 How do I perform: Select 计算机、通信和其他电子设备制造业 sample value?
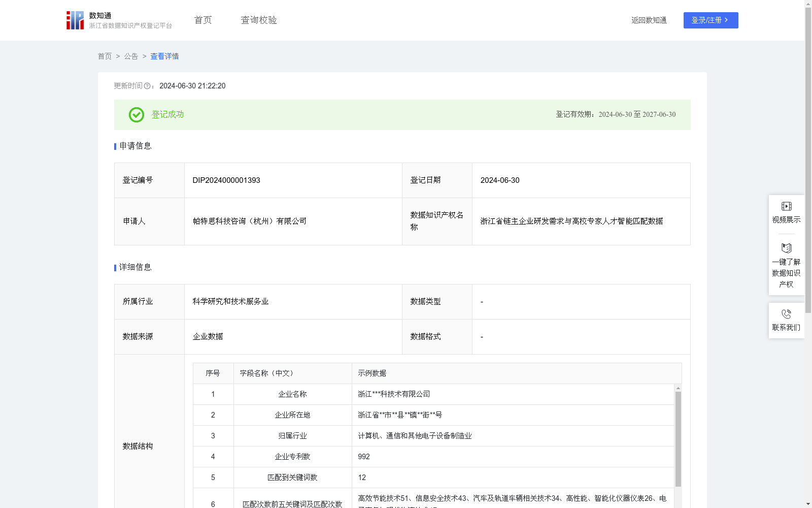[x=415, y=436]
